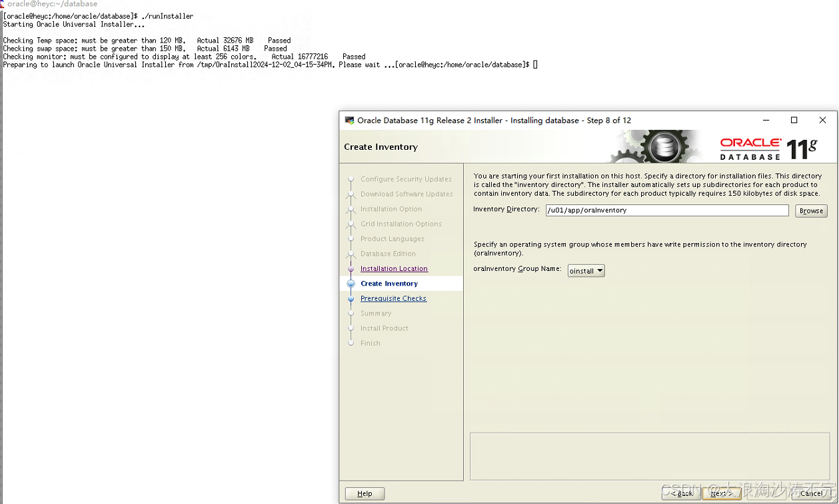
Task: Click the Installation Location step bullet icon
Action: (351, 269)
